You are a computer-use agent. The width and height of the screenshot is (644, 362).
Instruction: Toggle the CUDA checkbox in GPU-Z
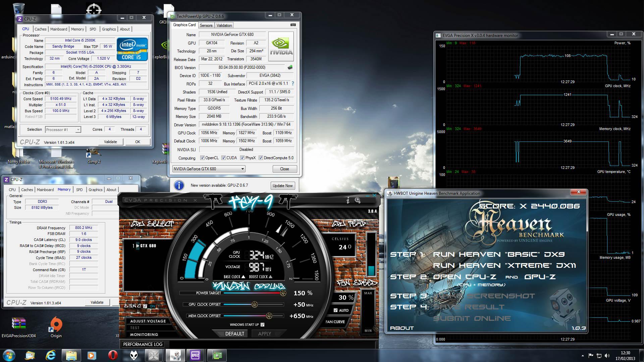click(x=223, y=158)
